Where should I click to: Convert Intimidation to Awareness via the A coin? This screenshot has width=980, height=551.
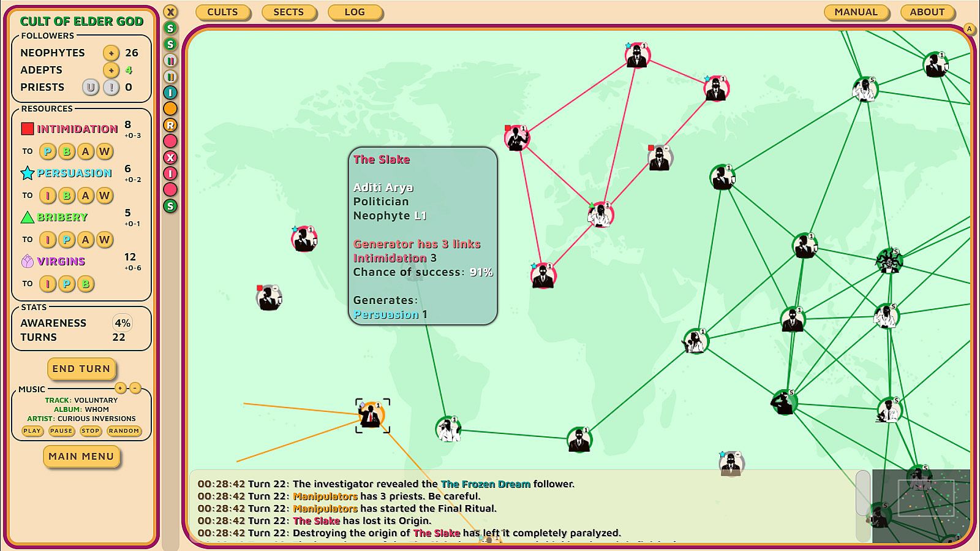(x=86, y=151)
